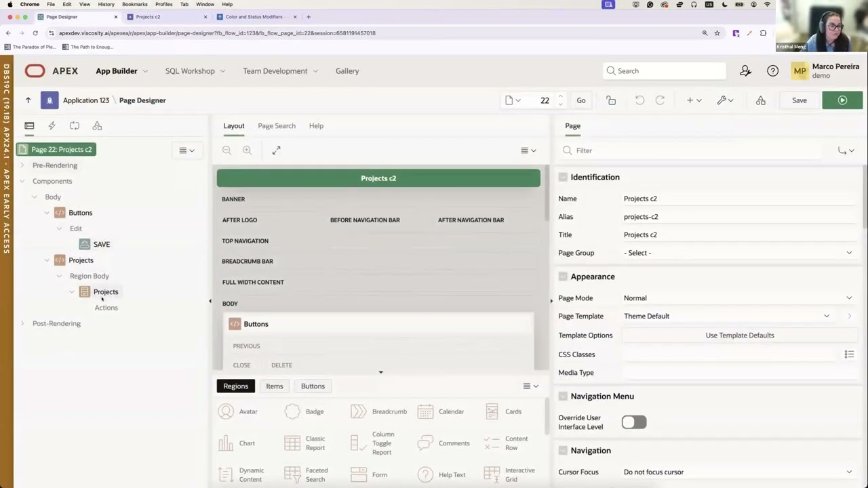The height and width of the screenshot is (488, 868).
Task: Collapse the Identification section checkbox
Action: click(563, 177)
